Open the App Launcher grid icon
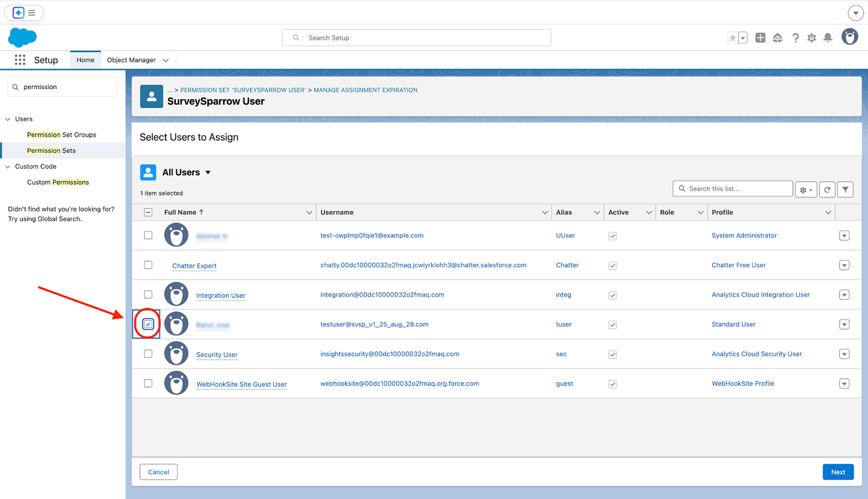868x499 pixels. coord(20,60)
